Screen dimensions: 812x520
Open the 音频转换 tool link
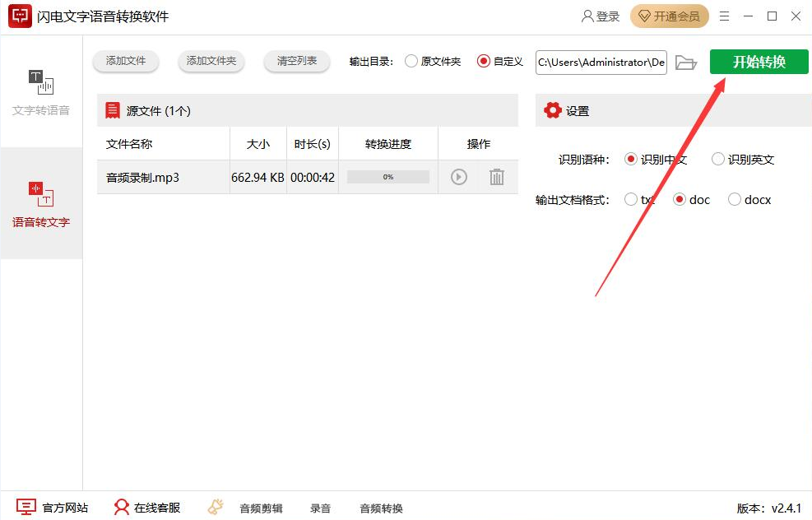coord(381,508)
